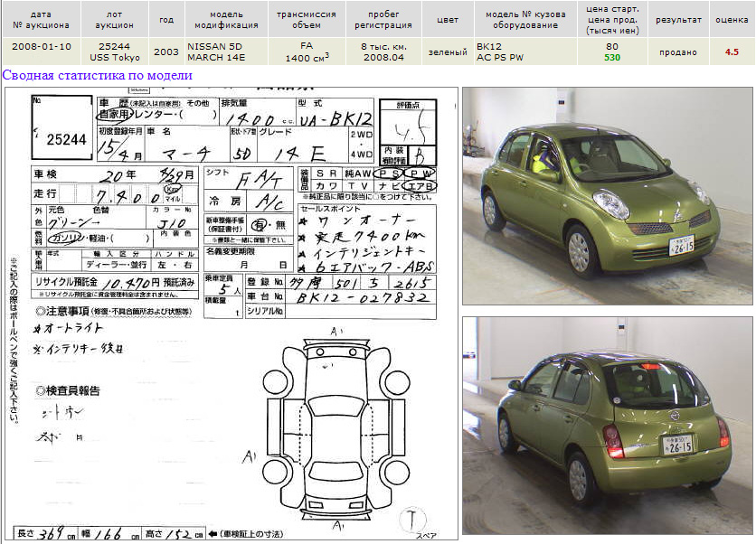
Task: Click the "модель модификация" column header
Action: (x=226, y=20)
